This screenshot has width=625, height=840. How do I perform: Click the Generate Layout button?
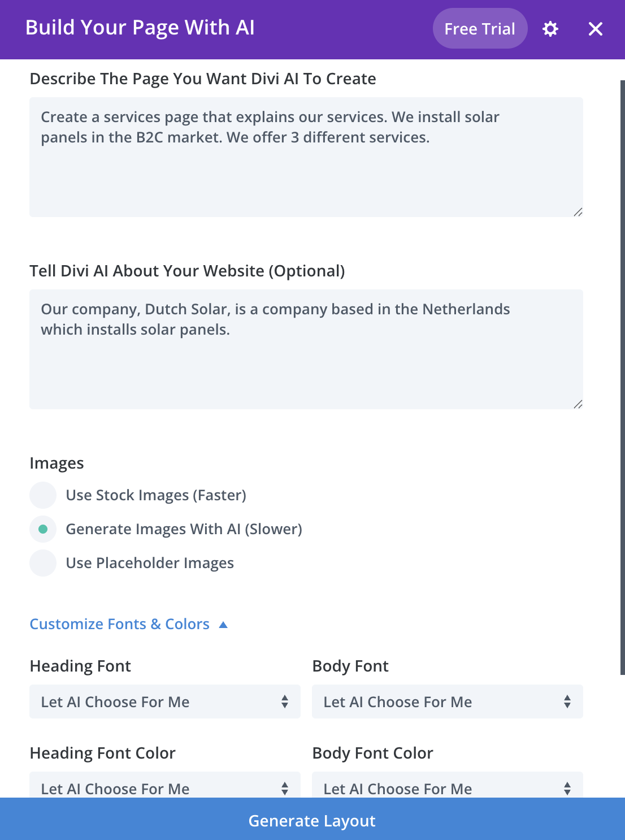pos(312,821)
